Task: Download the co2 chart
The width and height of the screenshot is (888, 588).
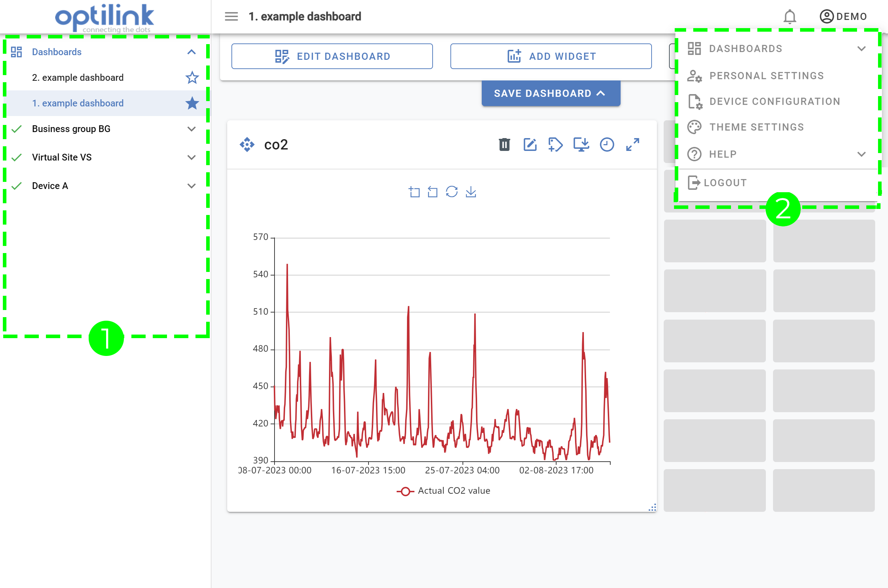Action: 471,191
